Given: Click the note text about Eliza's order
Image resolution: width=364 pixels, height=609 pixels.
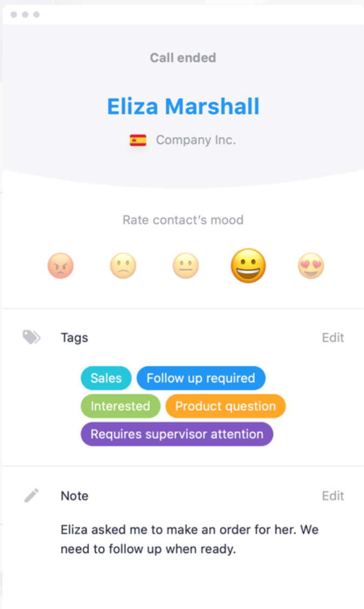Looking at the screenshot, I should coord(190,539).
